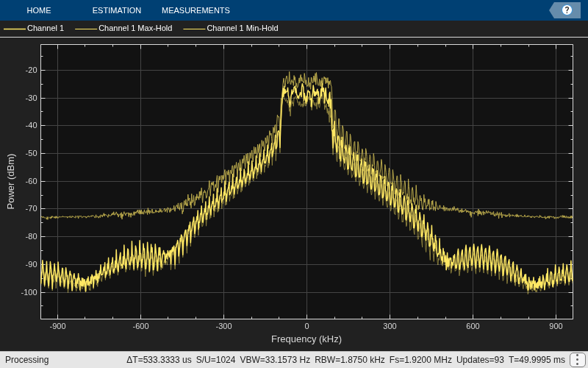The width and height of the screenshot is (588, 368).
Task: Click the RBW=1.8750 kHz status value
Action: (x=350, y=360)
